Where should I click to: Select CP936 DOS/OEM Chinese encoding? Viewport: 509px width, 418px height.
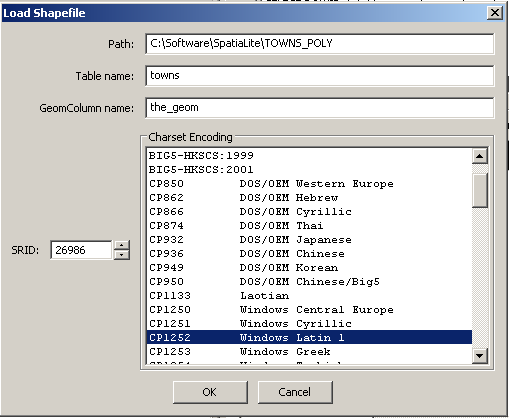pos(309,254)
